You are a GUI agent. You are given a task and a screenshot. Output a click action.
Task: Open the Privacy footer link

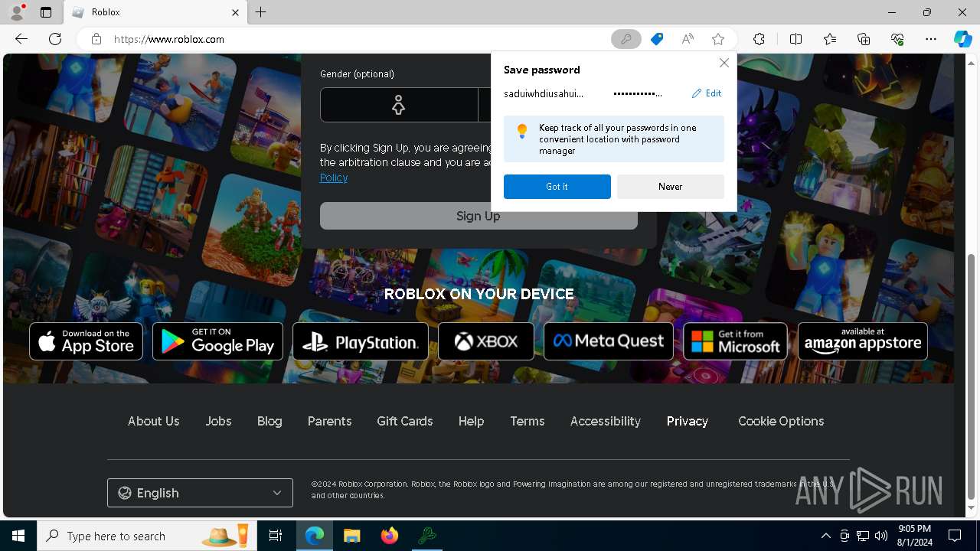coord(688,421)
